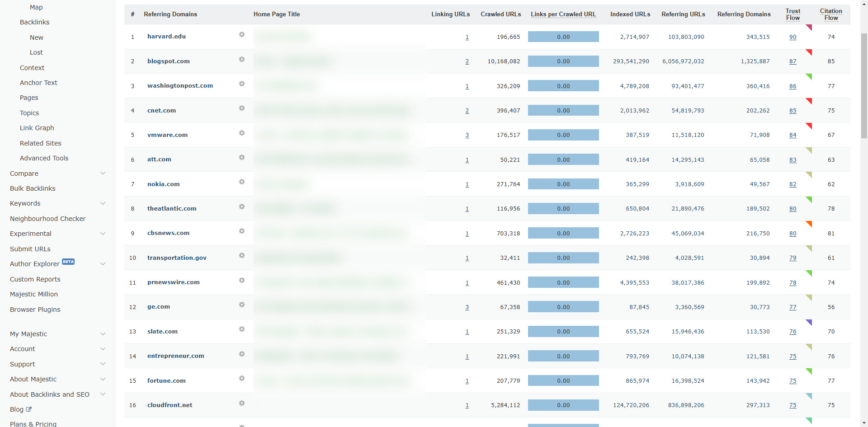Open the gear menu for prnewswire.com

tap(242, 280)
